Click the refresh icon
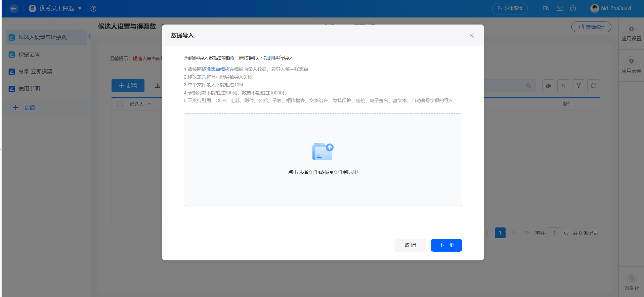This screenshot has height=297, width=644. (x=594, y=86)
